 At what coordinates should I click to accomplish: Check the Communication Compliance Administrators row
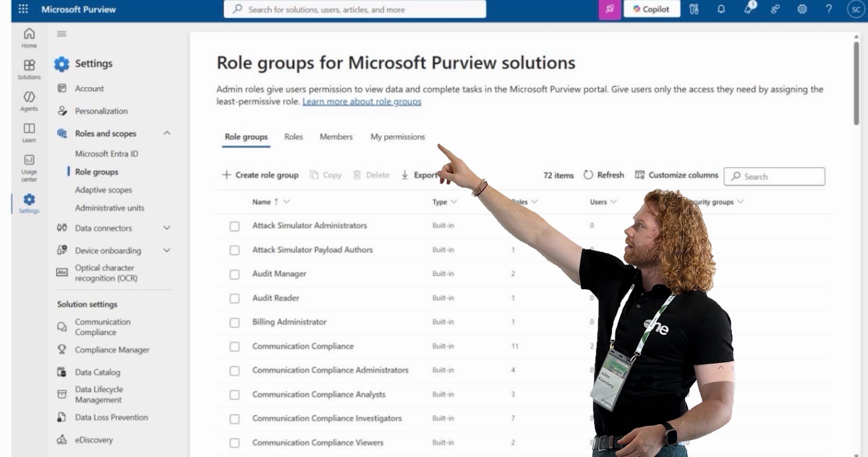(x=234, y=371)
